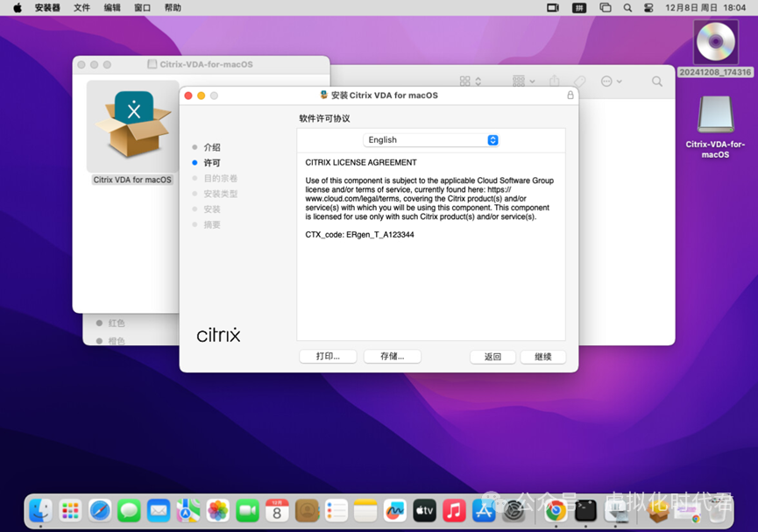Open the Apple menu
This screenshot has width=758, height=532.
tap(18, 8)
